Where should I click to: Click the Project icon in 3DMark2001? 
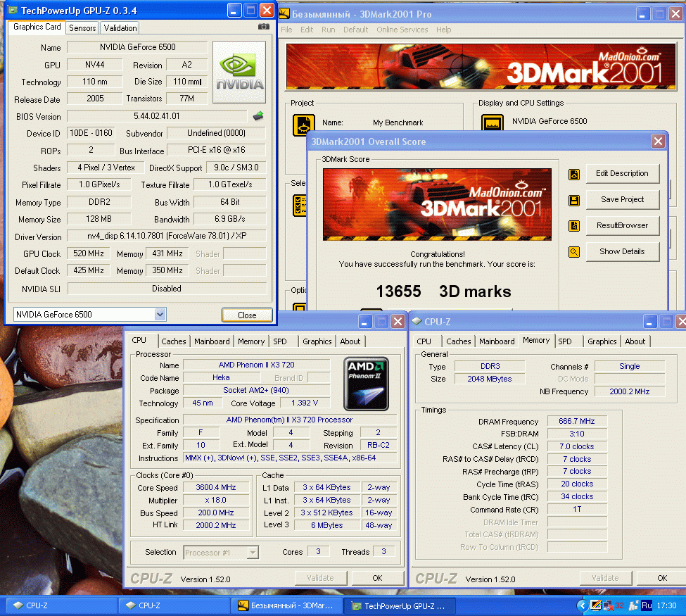[x=304, y=125]
